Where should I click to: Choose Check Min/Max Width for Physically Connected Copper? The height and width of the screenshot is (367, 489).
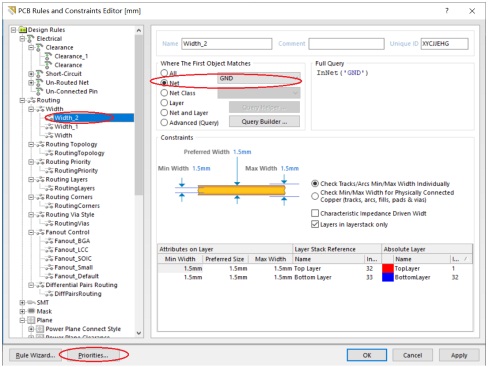(315, 196)
